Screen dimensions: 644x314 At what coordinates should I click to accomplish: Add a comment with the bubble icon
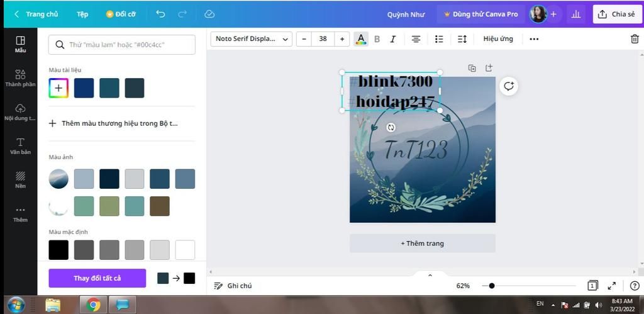coord(509,86)
